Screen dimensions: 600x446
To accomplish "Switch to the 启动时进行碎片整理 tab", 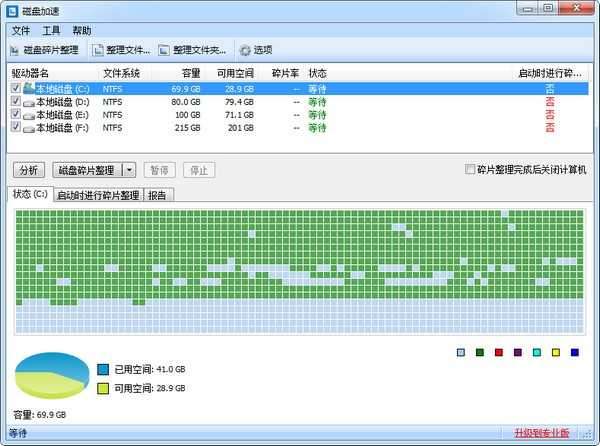I will [98, 195].
